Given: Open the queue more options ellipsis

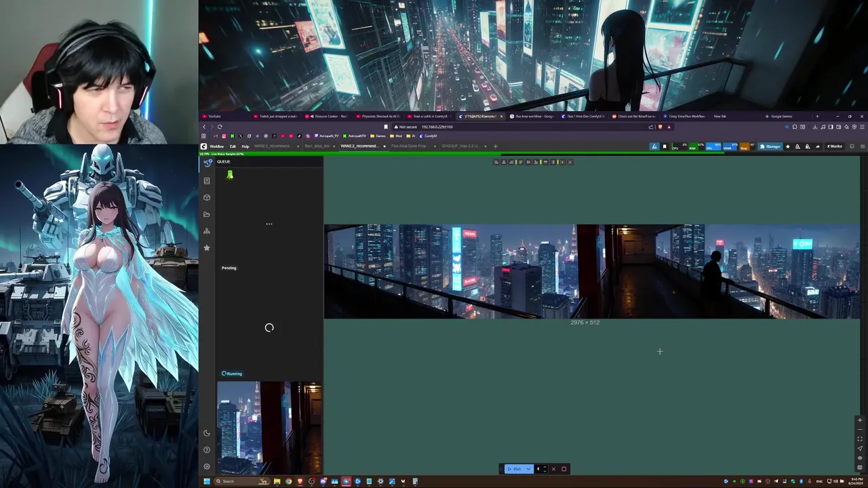Looking at the screenshot, I should tap(269, 224).
